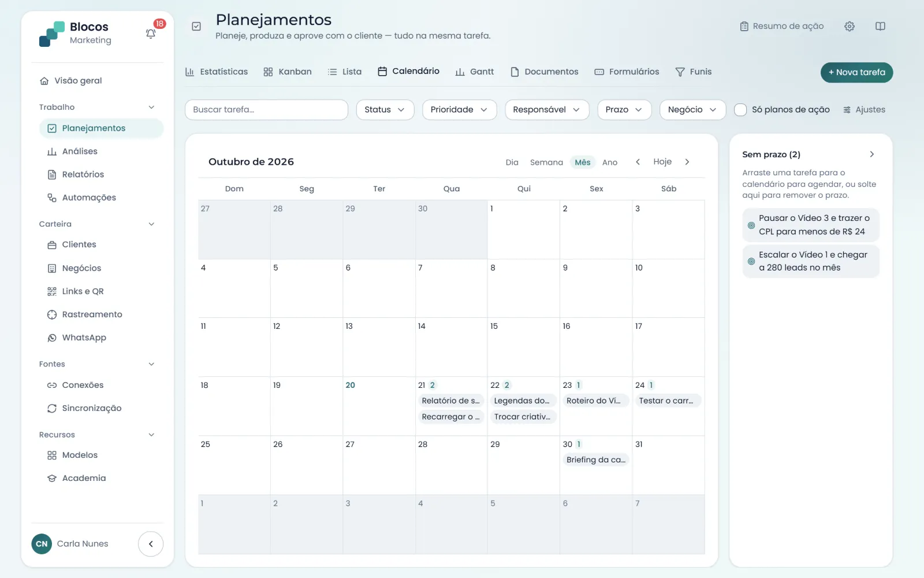Switch calendar to Semana view

point(546,162)
